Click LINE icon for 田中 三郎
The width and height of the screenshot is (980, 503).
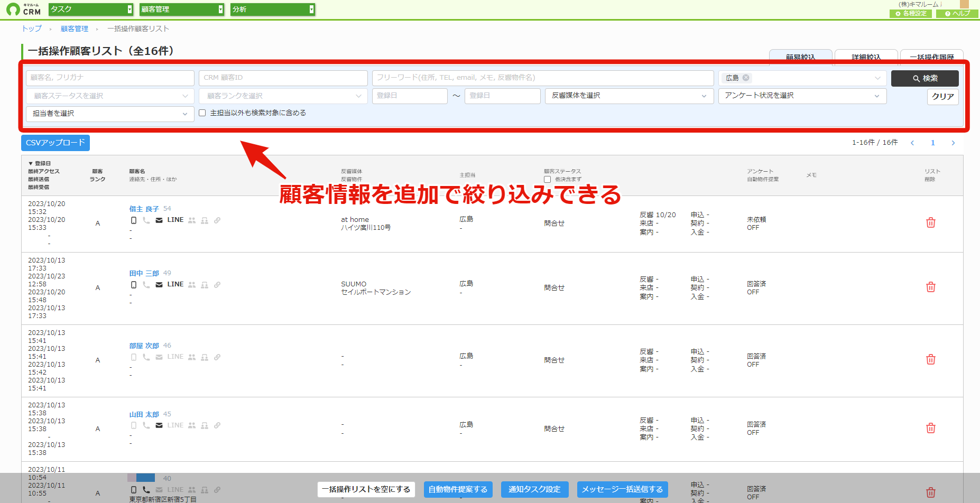[175, 284]
